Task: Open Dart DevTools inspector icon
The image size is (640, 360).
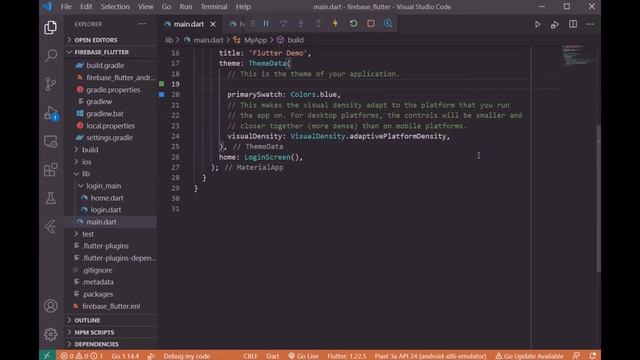Action: coord(388,24)
